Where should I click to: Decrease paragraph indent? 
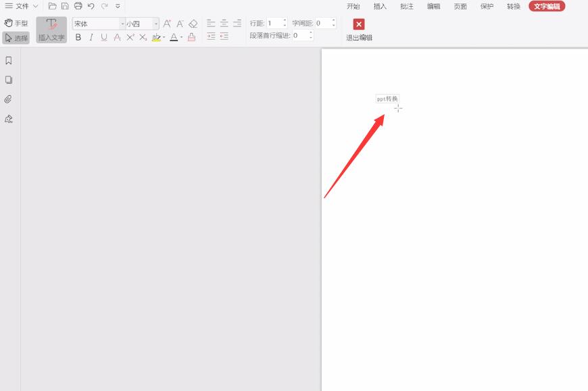tap(224, 36)
